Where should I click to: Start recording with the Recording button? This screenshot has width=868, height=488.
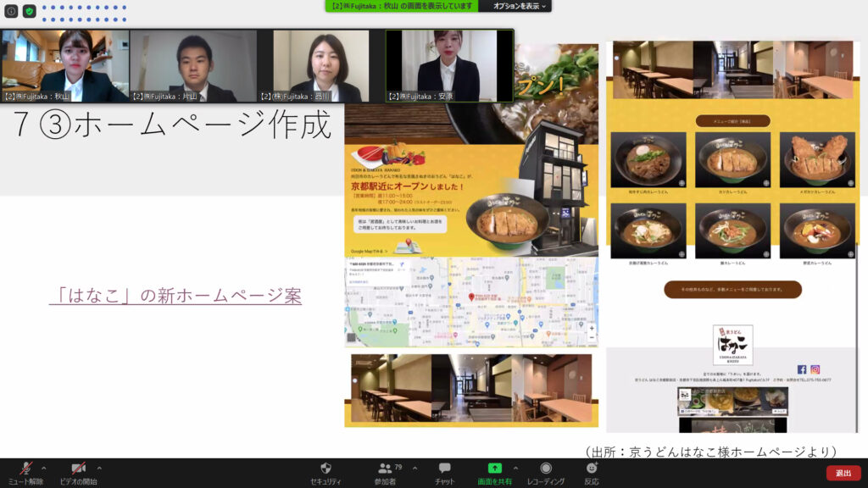click(546, 473)
